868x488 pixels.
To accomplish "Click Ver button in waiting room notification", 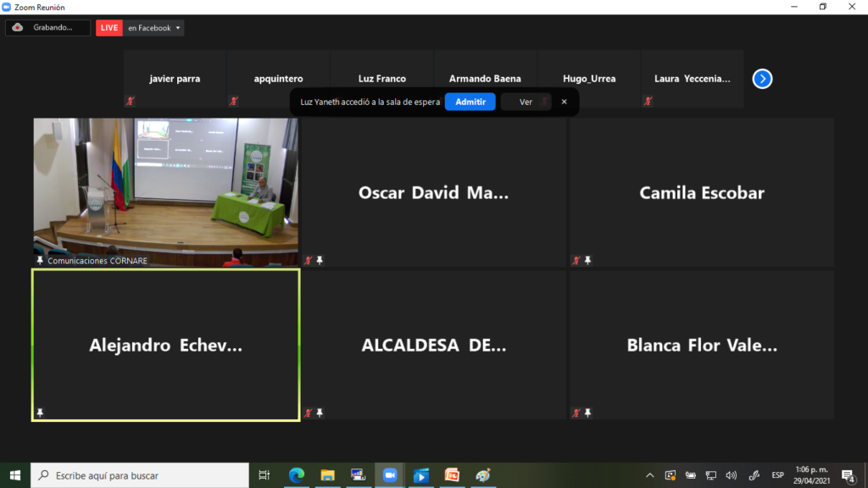I will click(526, 102).
